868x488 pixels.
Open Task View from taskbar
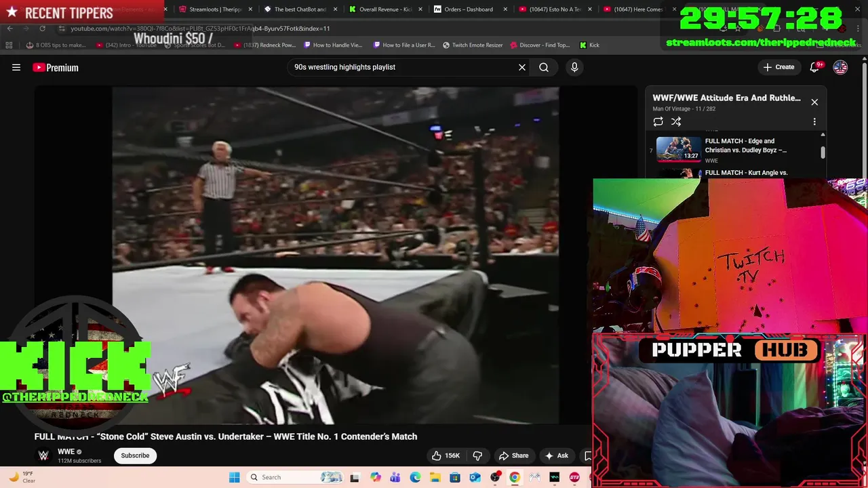(x=354, y=477)
